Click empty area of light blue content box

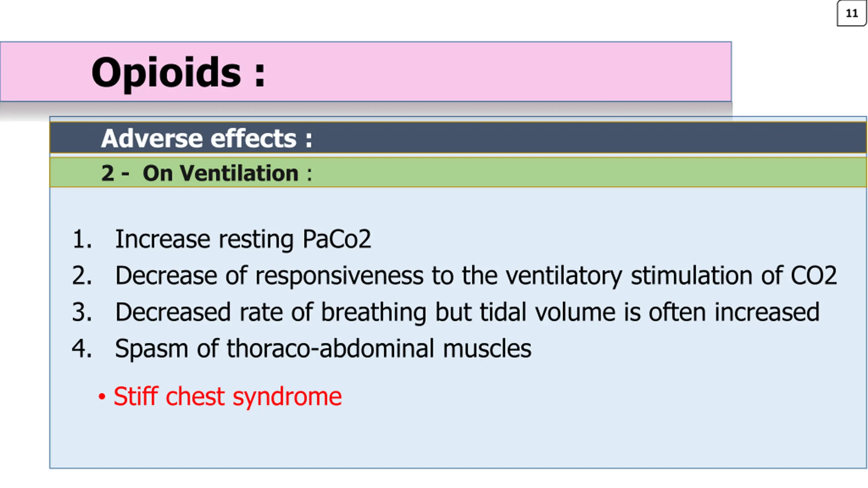tap(610, 434)
